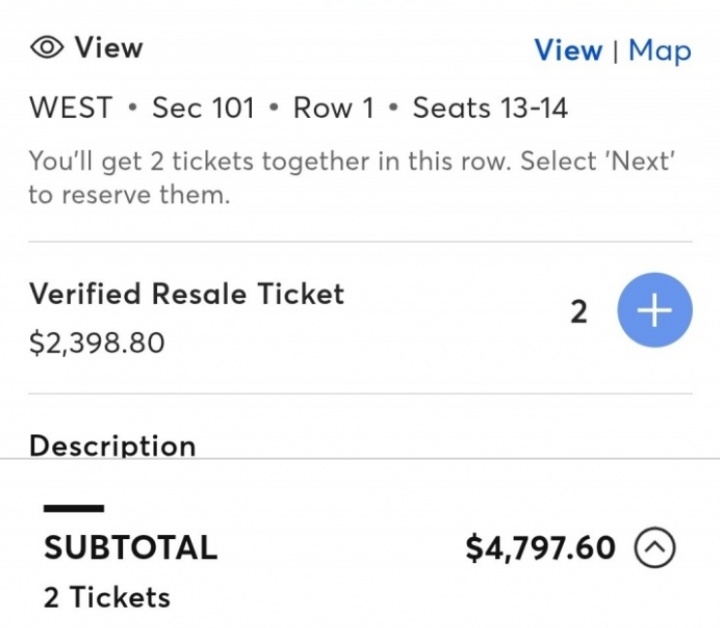Tap the ticket quantity number 2
Screen dimensions: 720x628
[x=578, y=313]
